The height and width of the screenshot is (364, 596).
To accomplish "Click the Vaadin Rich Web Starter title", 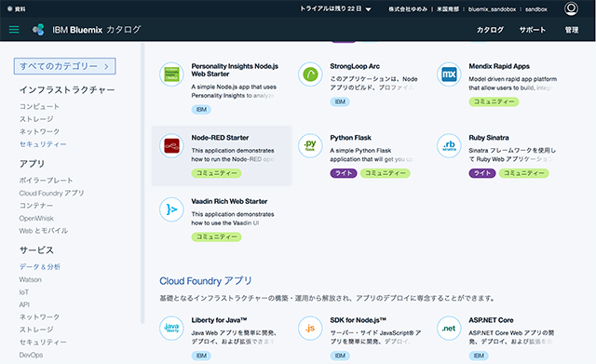I will click(x=229, y=201).
